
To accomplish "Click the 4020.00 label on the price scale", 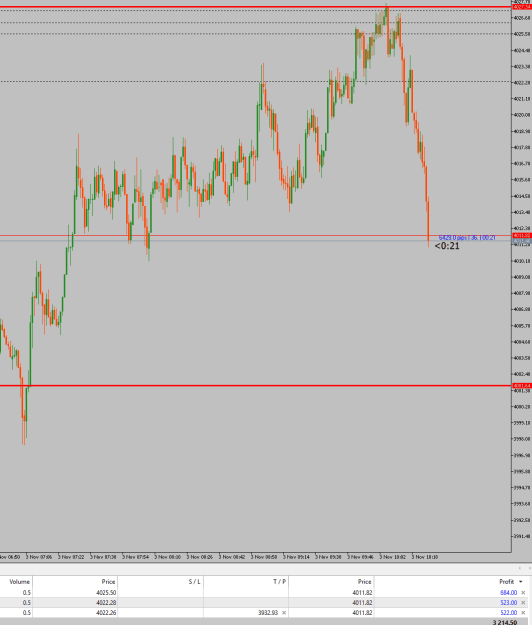I will pos(522,115).
